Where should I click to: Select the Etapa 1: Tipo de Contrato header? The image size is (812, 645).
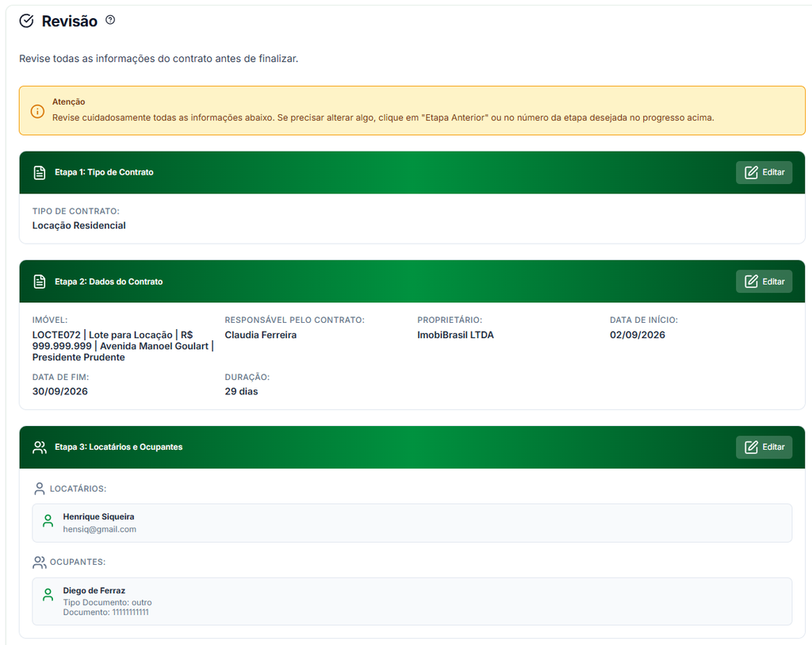coord(104,172)
